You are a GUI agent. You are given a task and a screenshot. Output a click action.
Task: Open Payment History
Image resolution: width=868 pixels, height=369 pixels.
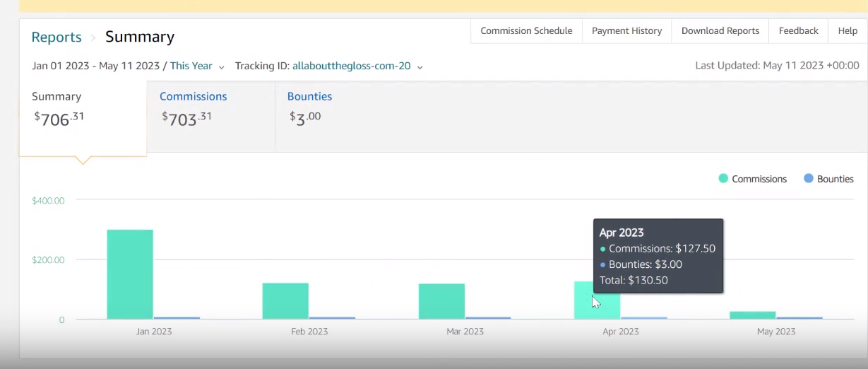(626, 31)
